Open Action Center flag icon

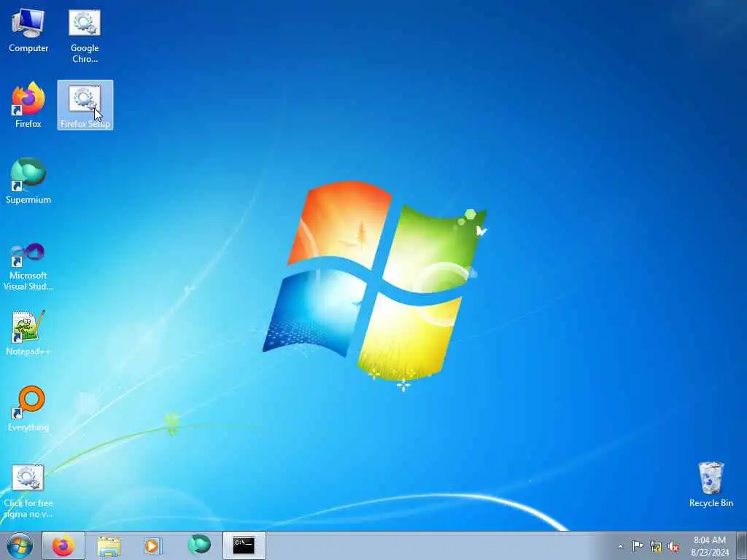[x=638, y=545]
